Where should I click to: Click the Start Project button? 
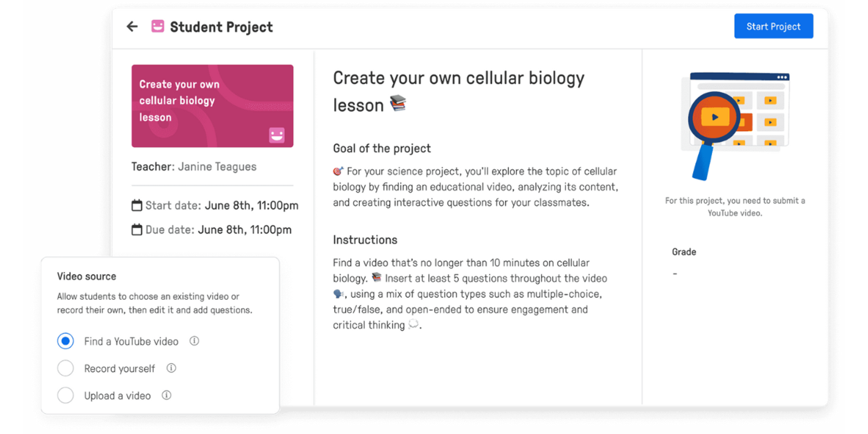pos(773,26)
